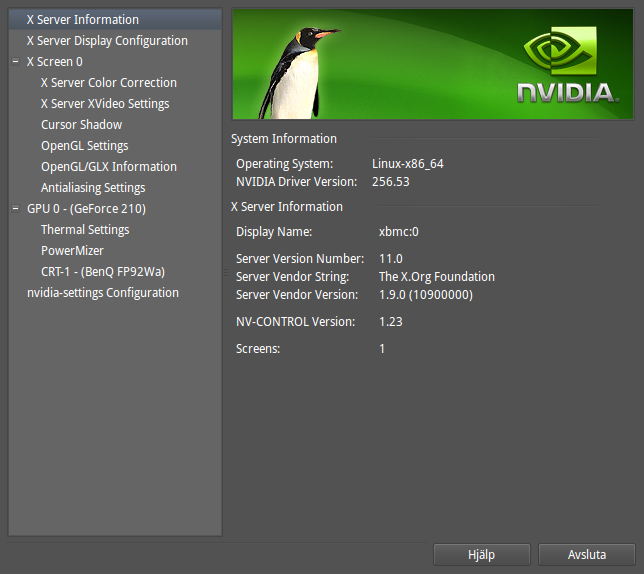Open Cursor Shadow settings

pyautogui.click(x=81, y=124)
